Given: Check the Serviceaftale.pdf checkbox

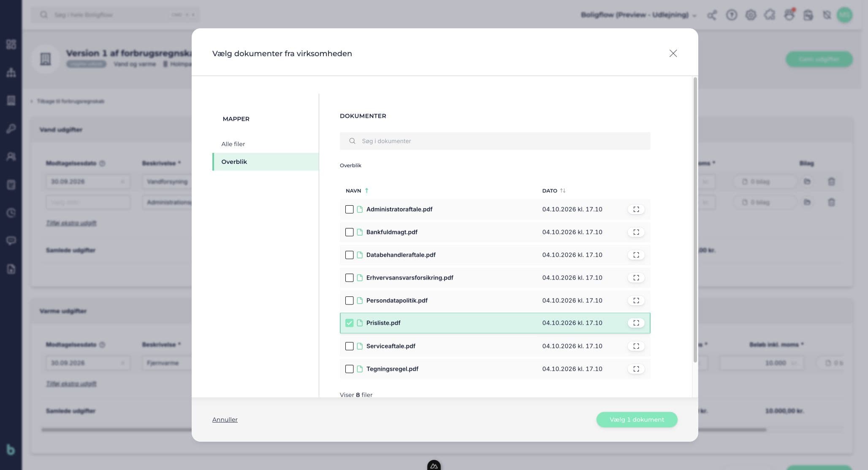Looking at the screenshot, I should [349, 346].
